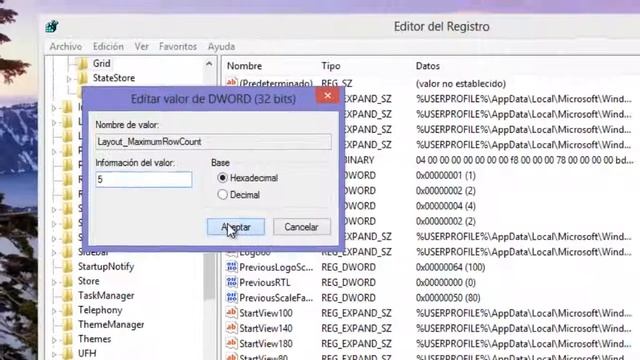Click the Nombre de valor field

[x=213, y=142]
